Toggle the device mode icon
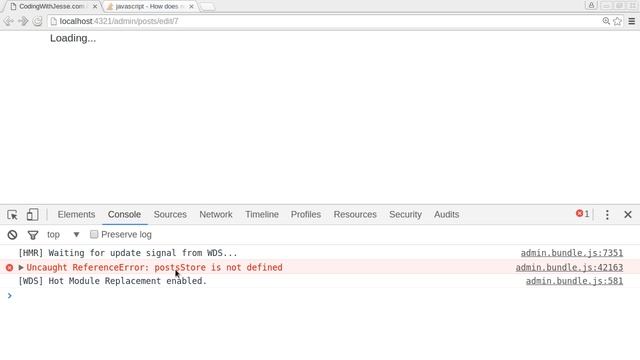The width and height of the screenshot is (640, 360). (32, 215)
